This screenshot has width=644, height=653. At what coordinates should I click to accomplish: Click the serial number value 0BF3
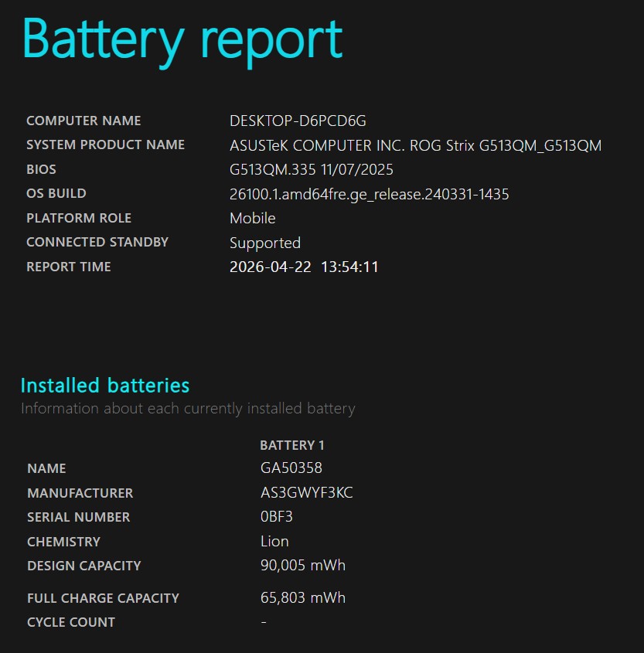[277, 517]
